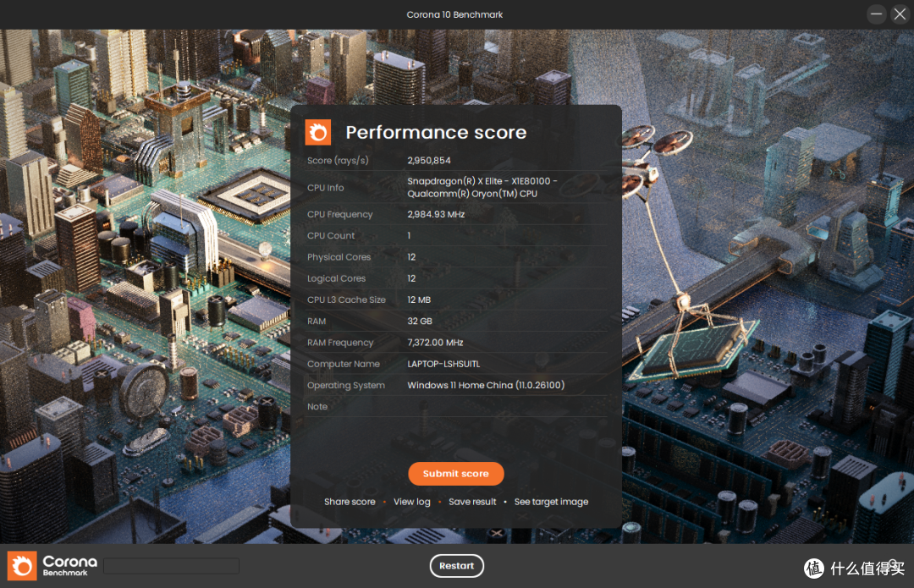Click the CPU Count label
914x588 pixels.
click(331, 235)
